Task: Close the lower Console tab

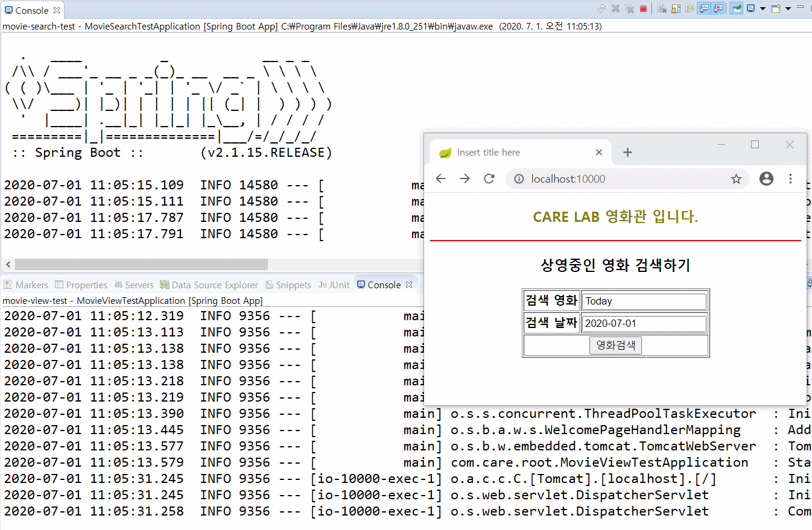Action: [x=409, y=284]
